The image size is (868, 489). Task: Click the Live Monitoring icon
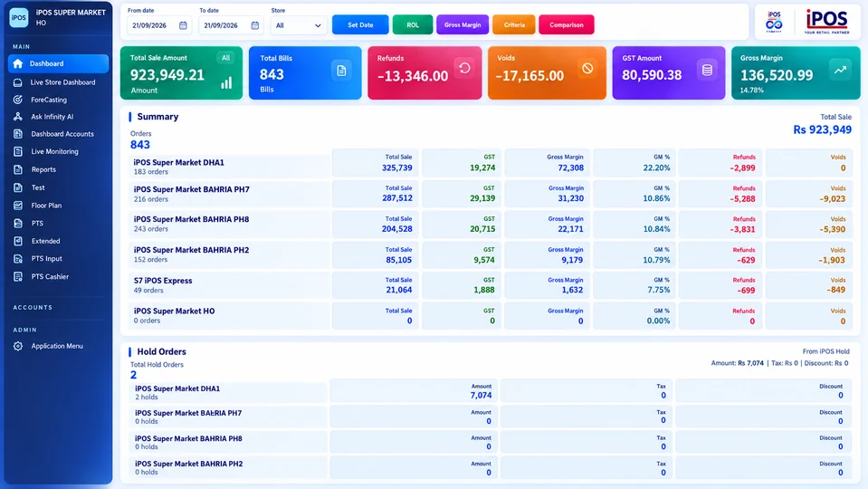pyautogui.click(x=18, y=152)
